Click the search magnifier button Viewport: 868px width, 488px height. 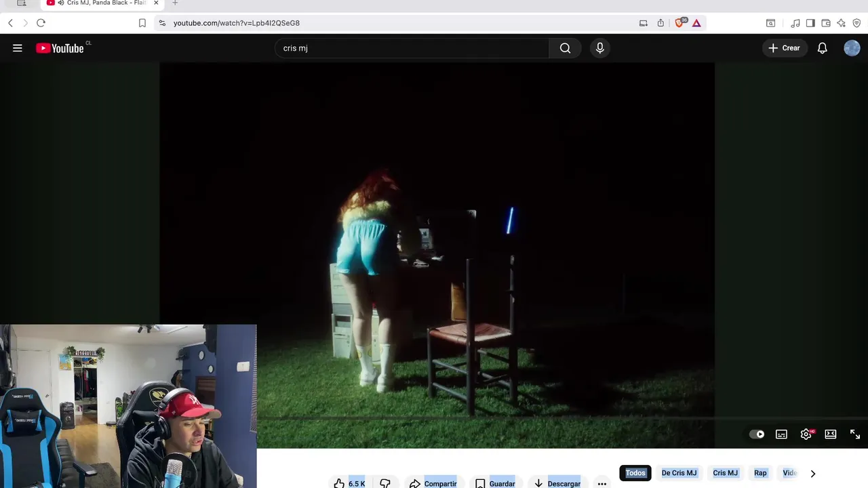click(x=565, y=48)
